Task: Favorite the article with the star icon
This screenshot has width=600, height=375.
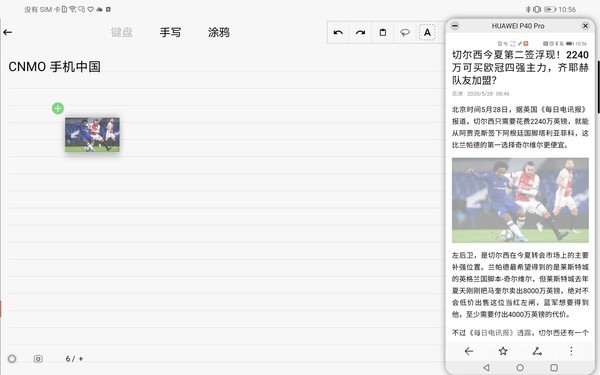Action: click(503, 351)
